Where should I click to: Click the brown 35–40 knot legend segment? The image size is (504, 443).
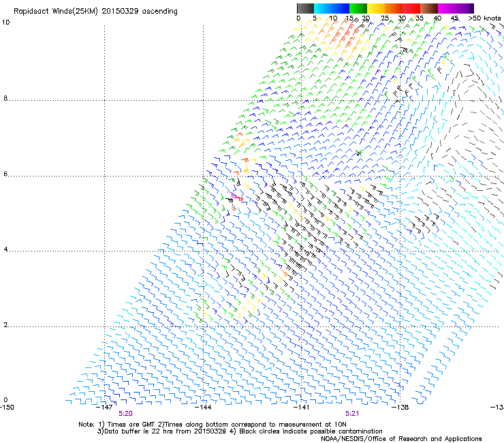tap(429, 8)
